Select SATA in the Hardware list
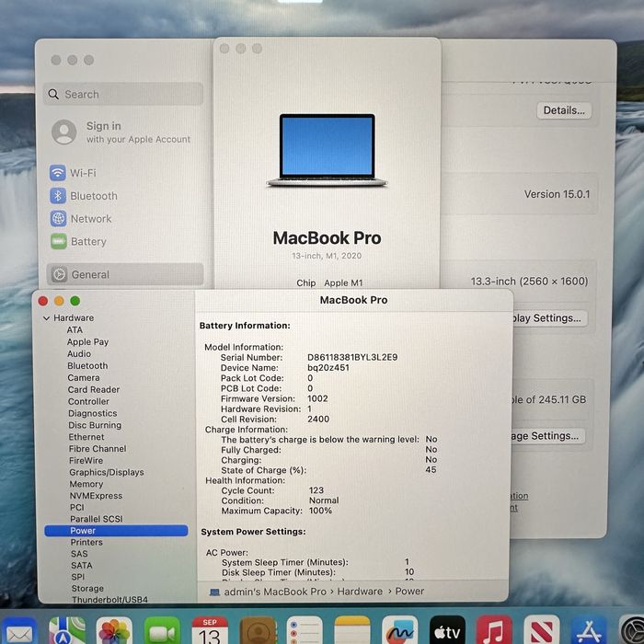Image resolution: width=644 pixels, height=644 pixels. point(82,565)
